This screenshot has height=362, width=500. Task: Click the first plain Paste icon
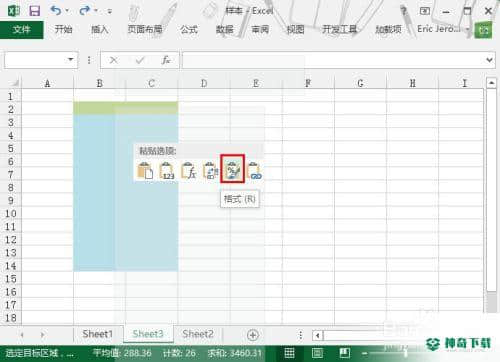click(x=145, y=170)
